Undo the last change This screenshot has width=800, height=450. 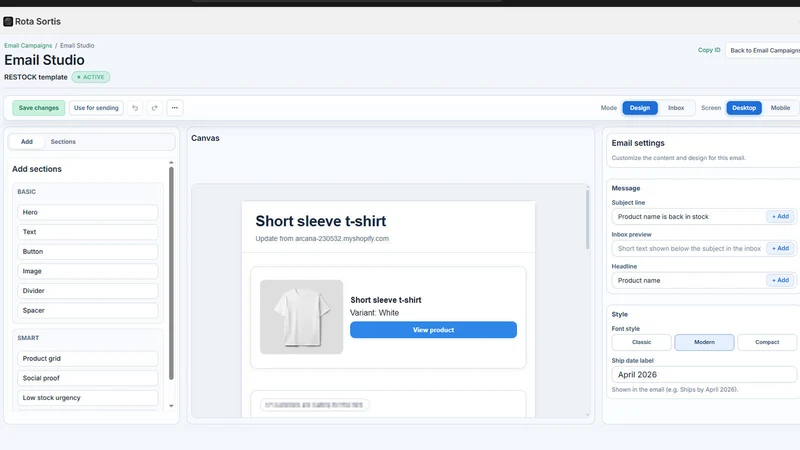135,108
